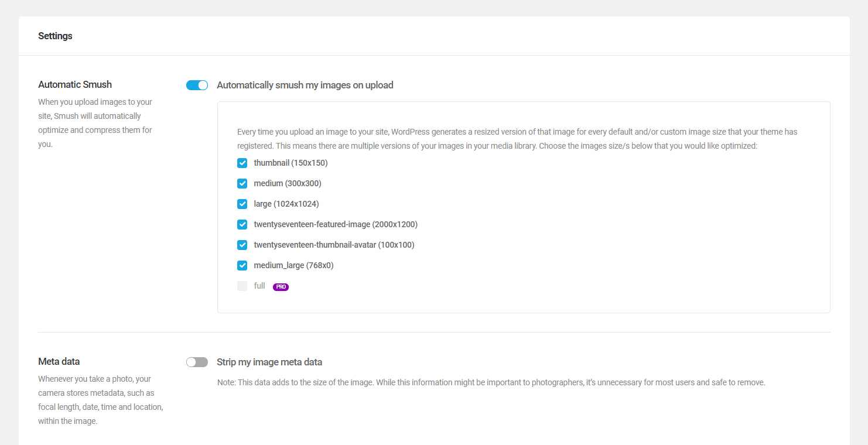The image size is (868, 445).
Task: Uncheck the large (1024x1024) image size
Action: (242, 204)
